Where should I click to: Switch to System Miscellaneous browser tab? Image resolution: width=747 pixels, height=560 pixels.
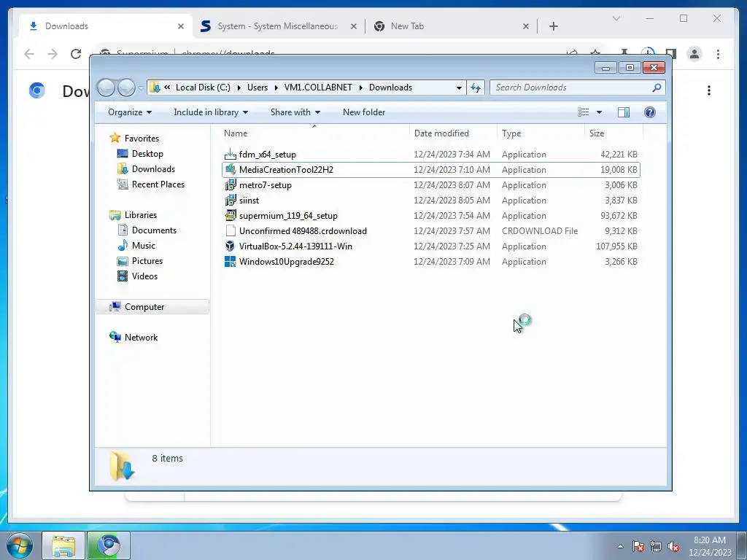point(277,26)
